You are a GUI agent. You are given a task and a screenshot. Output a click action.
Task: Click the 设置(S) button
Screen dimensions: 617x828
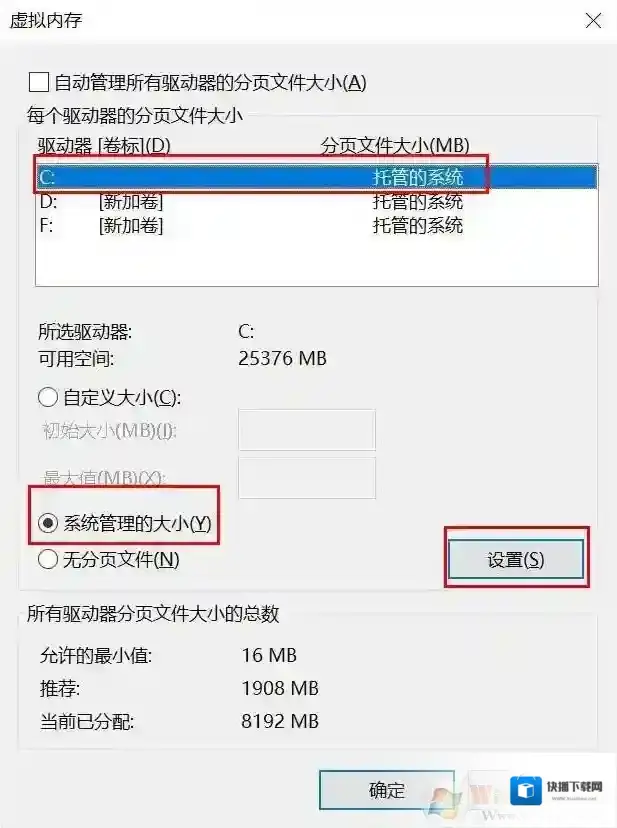[516, 559]
